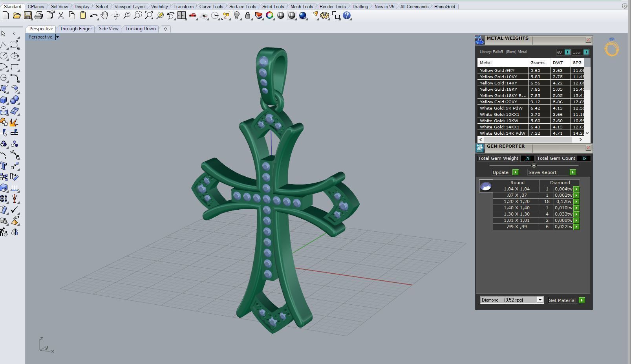Click the Save Report button
This screenshot has height=364, width=631.
(x=551, y=172)
